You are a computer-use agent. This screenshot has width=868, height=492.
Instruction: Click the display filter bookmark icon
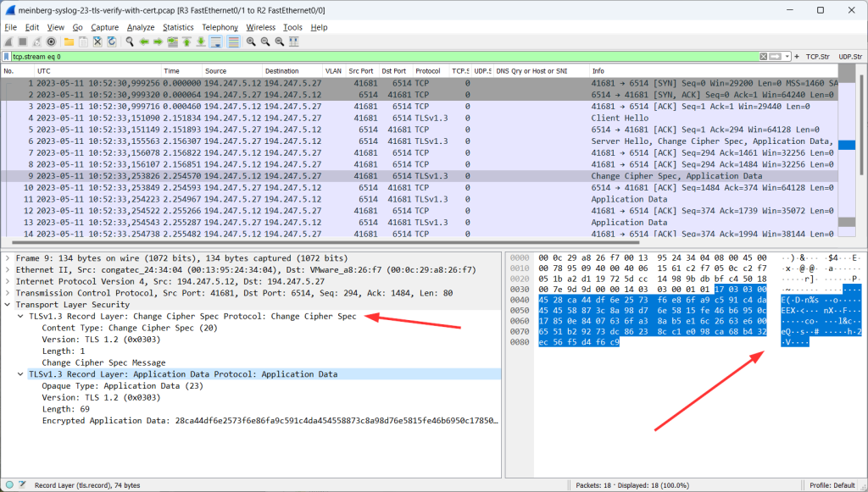coord(7,57)
